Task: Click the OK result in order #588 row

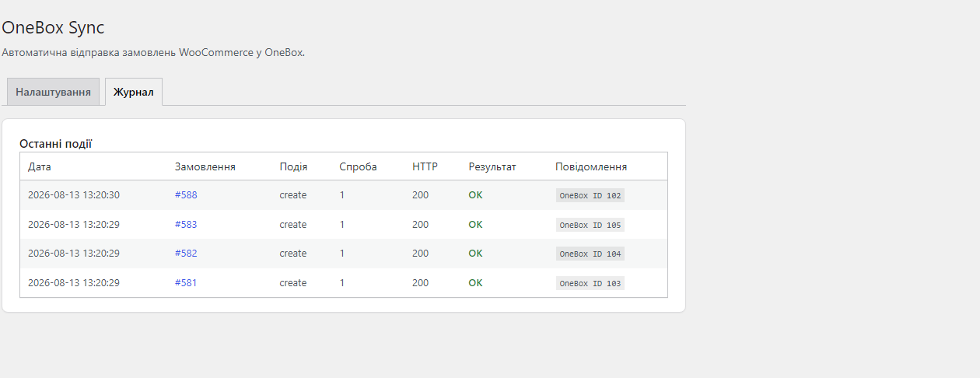Action: (475, 195)
